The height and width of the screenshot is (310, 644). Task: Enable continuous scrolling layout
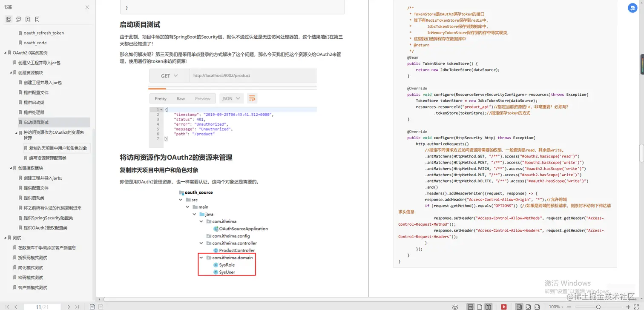471,307
